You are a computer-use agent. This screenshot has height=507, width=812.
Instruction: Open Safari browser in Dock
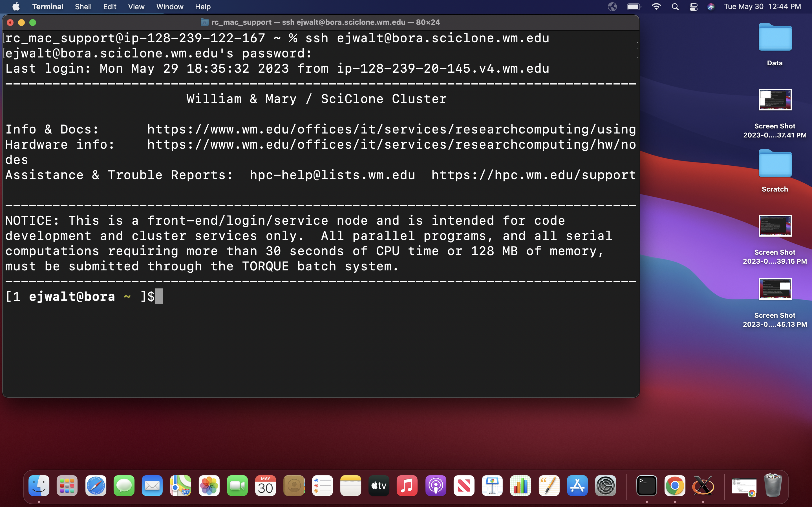pos(96,486)
